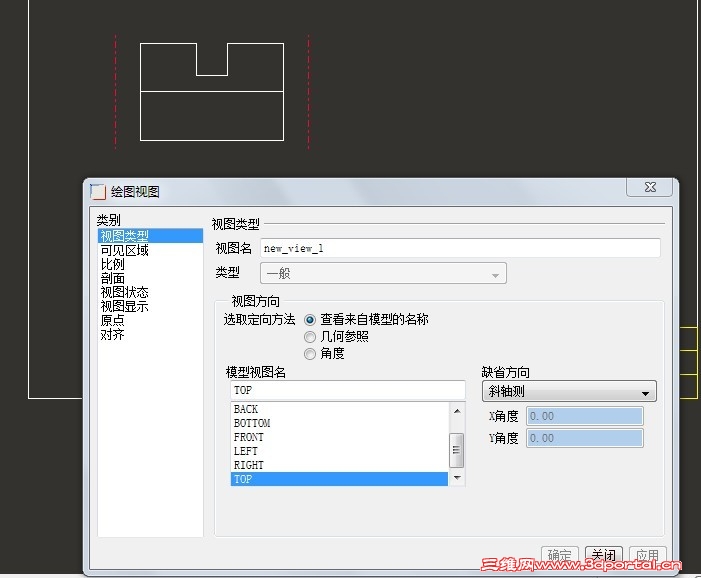Image resolution: width=701 pixels, height=578 pixels.
Task: Select 视图类型 category in the list
Action: [150, 236]
